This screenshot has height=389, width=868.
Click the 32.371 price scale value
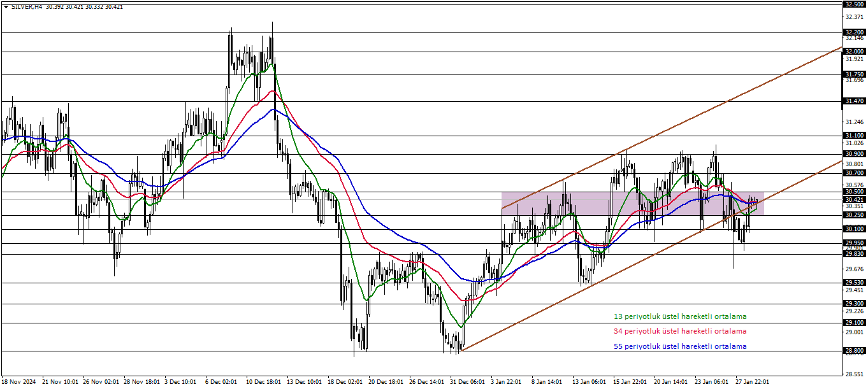coord(855,17)
